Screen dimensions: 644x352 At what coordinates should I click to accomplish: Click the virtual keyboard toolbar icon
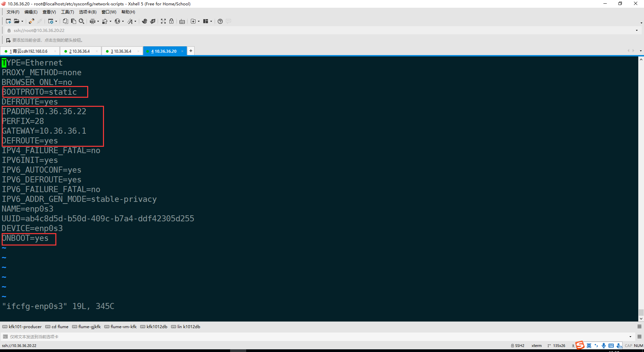(182, 21)
